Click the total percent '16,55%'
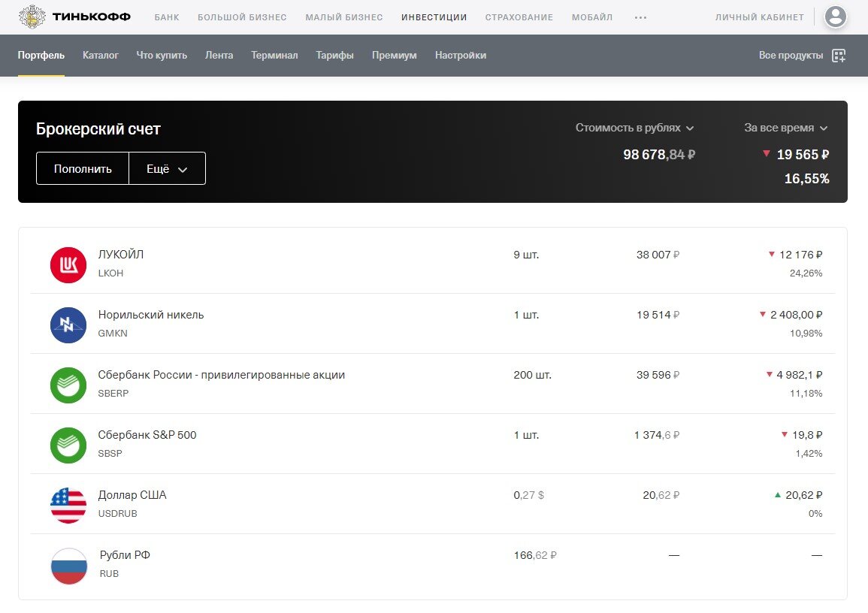868x613 pixels. (806, 179)
